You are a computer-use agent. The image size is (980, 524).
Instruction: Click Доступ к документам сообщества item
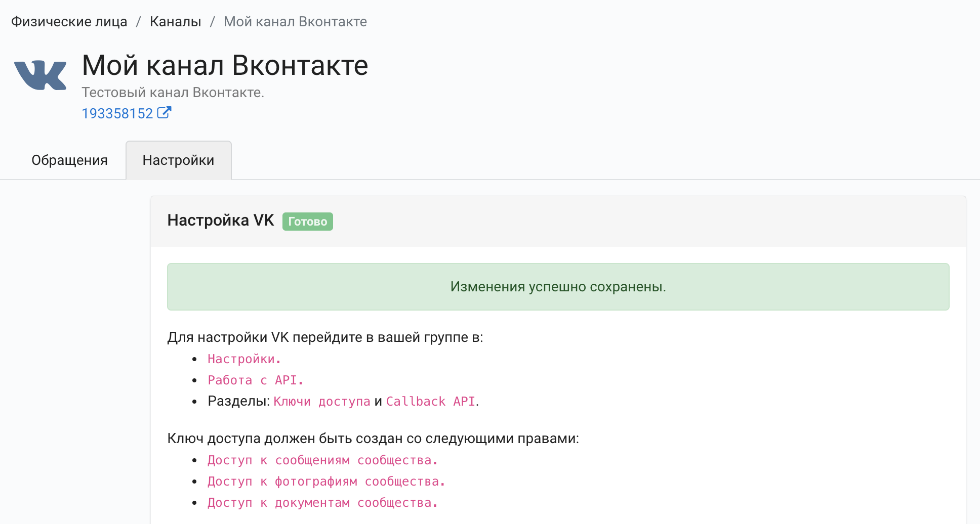point(322,503)
